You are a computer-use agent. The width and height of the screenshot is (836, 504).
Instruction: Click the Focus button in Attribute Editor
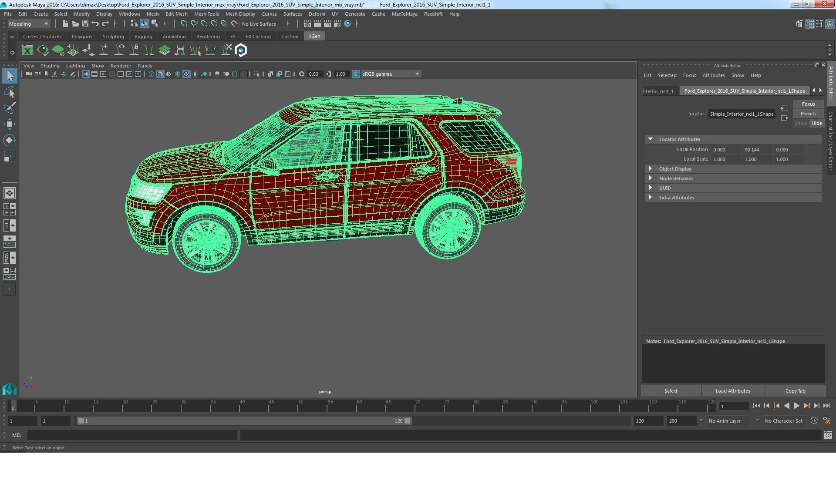pyautogui.click(x=808, y=104)
